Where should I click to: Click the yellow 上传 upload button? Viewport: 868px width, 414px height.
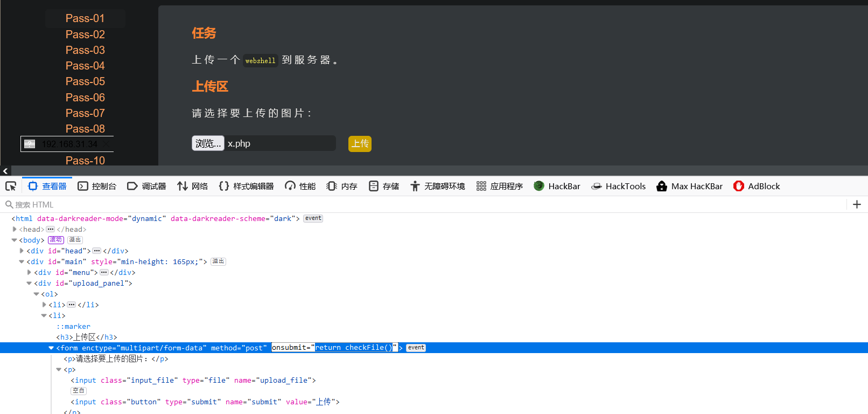tap(360, 143)
